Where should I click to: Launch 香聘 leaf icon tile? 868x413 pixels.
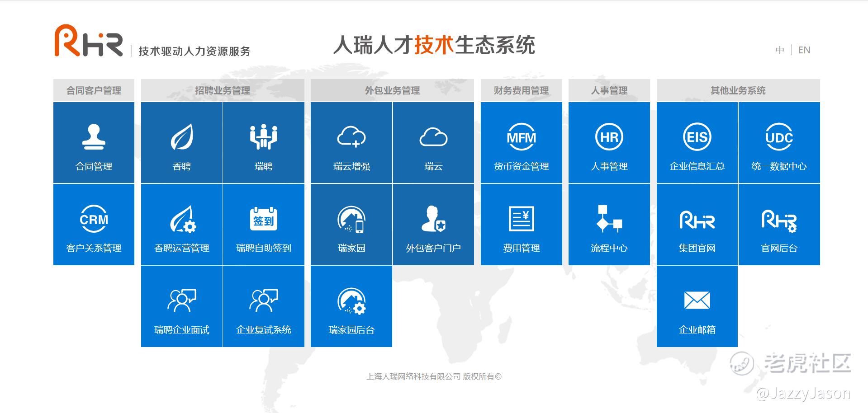181,142
